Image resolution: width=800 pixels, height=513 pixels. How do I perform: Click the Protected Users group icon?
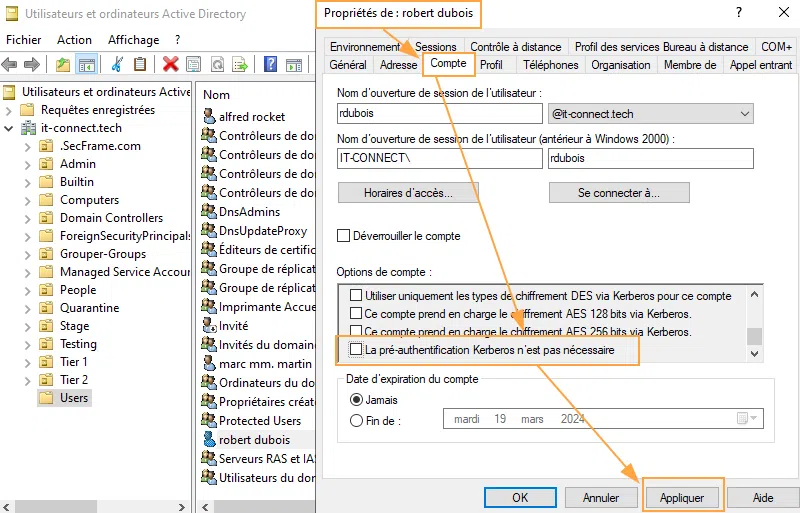coord(209,420)
